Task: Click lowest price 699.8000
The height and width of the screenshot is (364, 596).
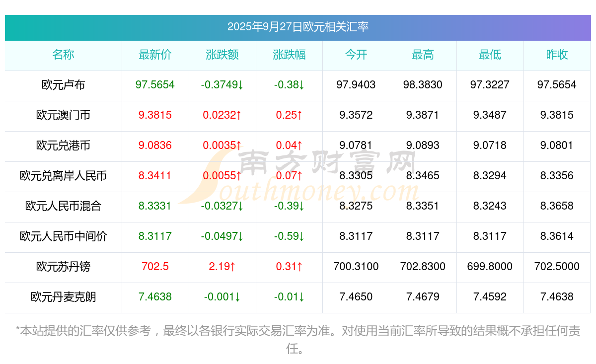Action: 490,267
